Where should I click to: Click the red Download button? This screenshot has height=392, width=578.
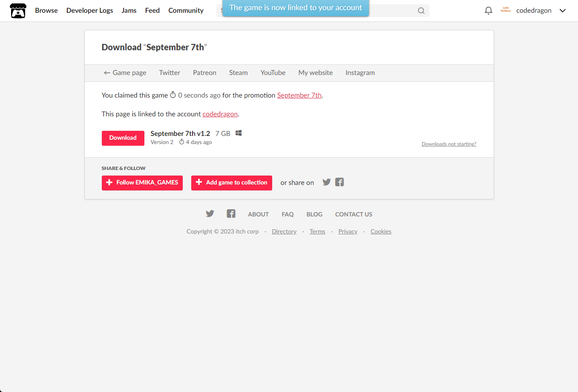coord(123,138)
